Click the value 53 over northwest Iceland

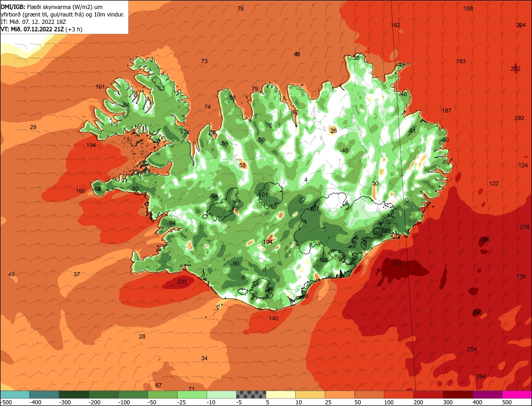coord(242,165)
